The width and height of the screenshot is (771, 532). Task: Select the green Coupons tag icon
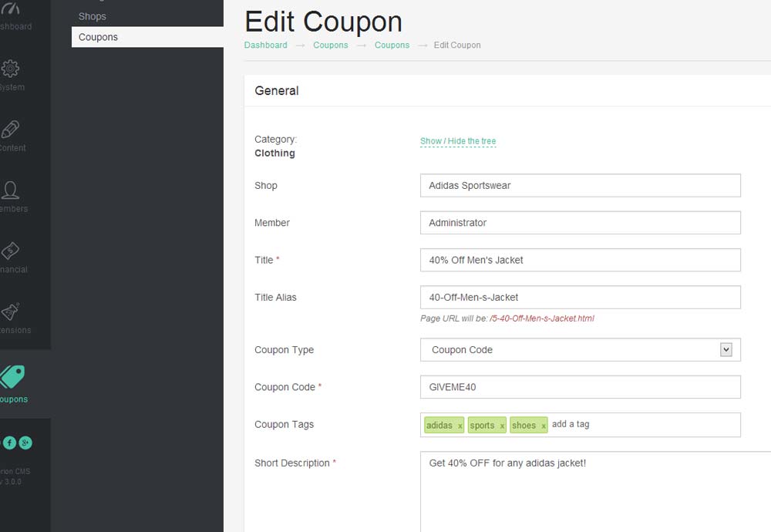tap(12, 376)
